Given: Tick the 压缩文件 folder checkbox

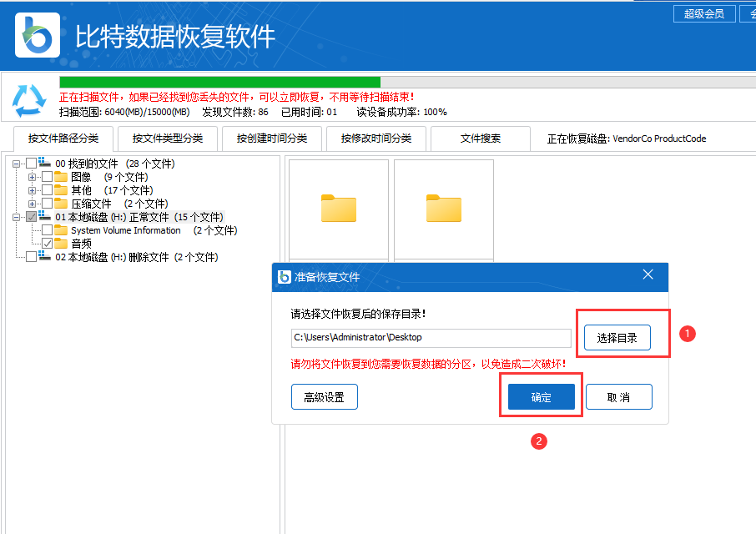Looking at the screenshot, I should coord(48,204).
